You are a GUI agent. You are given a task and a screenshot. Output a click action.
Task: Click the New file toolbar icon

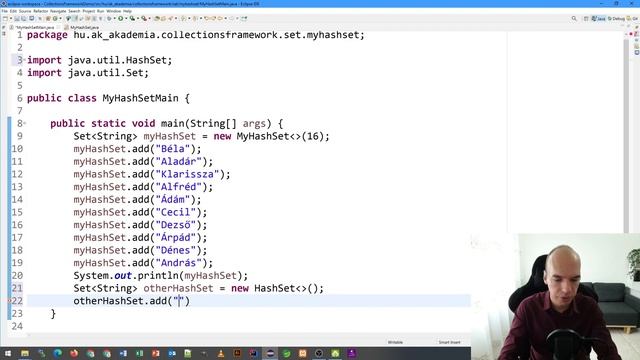[x=5, y=18]
